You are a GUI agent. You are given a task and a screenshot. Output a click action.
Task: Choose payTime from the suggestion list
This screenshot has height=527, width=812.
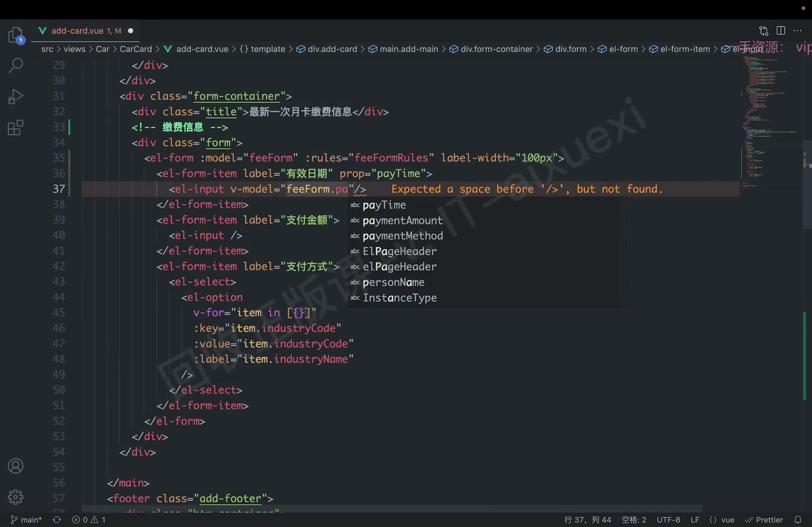[x=487, y=205]
